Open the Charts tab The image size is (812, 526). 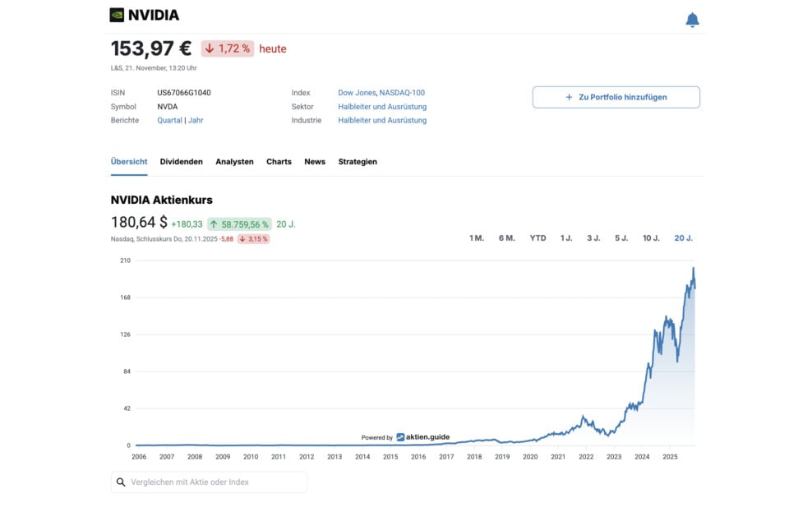point(279,162)
